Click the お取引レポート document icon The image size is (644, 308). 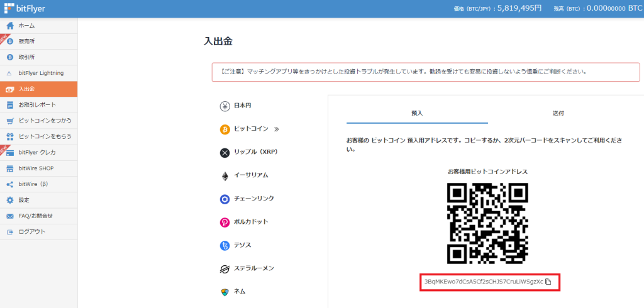coord(10,105)
